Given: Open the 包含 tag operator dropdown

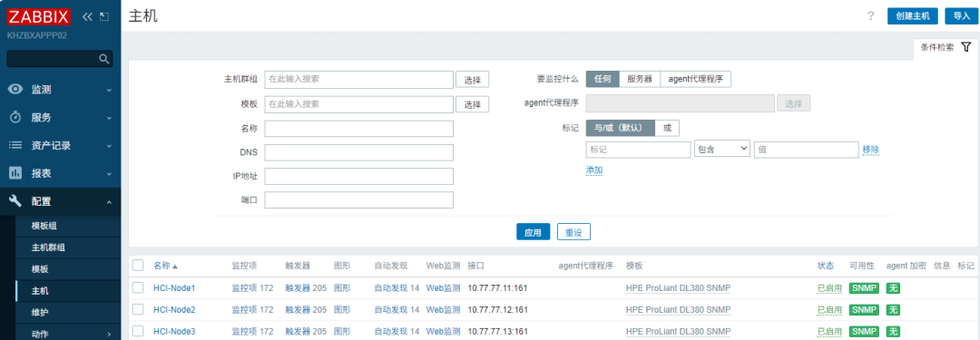Looking at the screenshot, I should coord(722,149).
